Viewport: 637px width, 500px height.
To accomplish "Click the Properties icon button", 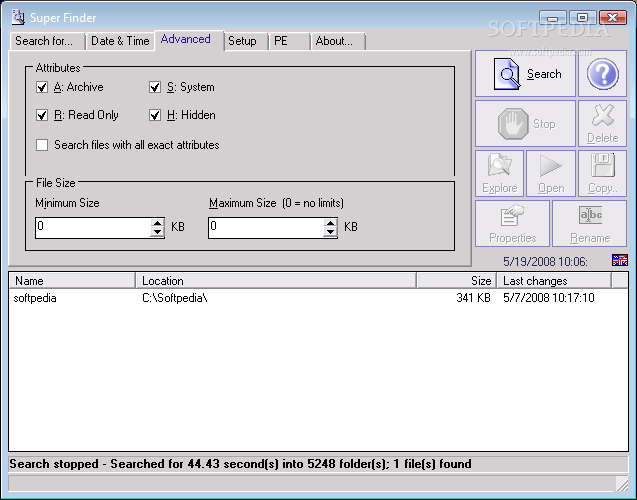I will pos(512,223).
